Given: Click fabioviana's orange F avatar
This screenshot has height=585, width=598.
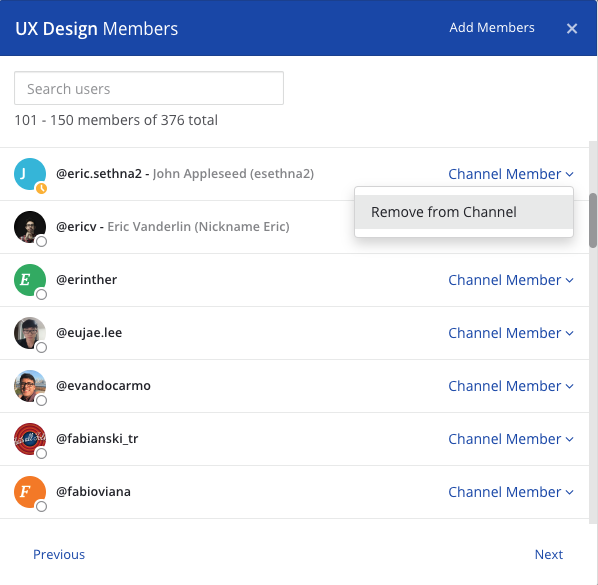Looking at the screenshot, I should click(30, 492).
